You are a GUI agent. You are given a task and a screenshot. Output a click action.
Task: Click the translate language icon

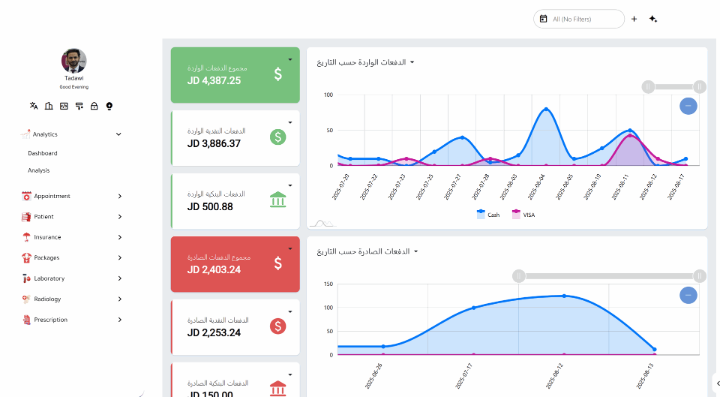34,106
